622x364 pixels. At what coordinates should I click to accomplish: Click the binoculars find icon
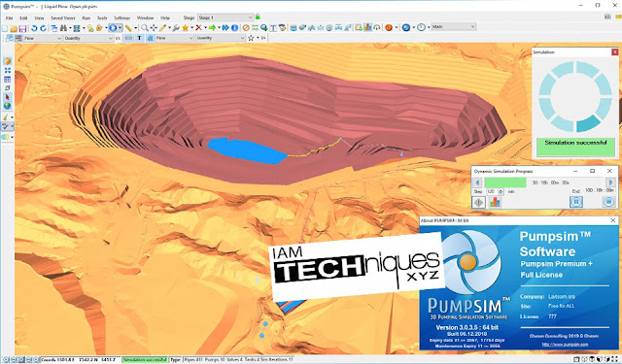click(63, 28)
